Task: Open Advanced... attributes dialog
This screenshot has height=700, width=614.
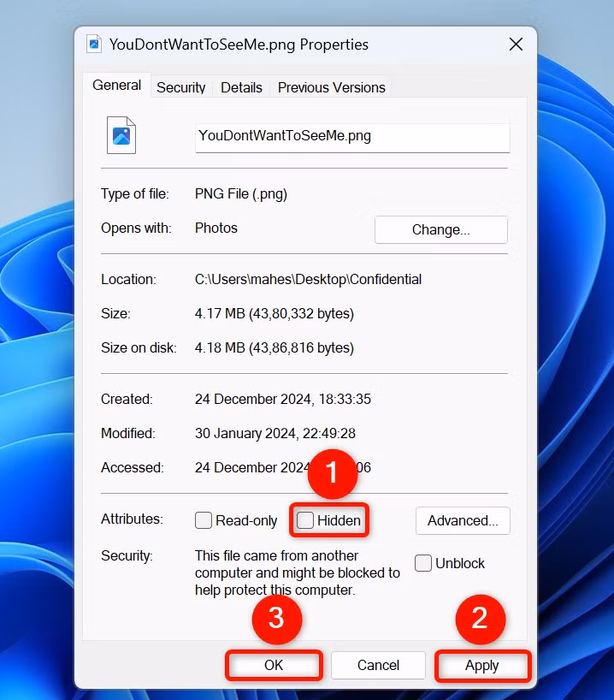Action: click(x=463, y=520)
